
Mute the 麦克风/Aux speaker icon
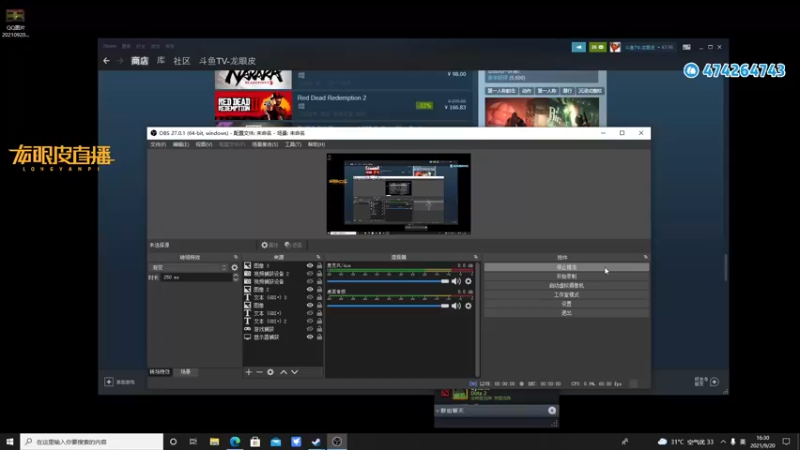pyautogui.click(x=456, y=281)
